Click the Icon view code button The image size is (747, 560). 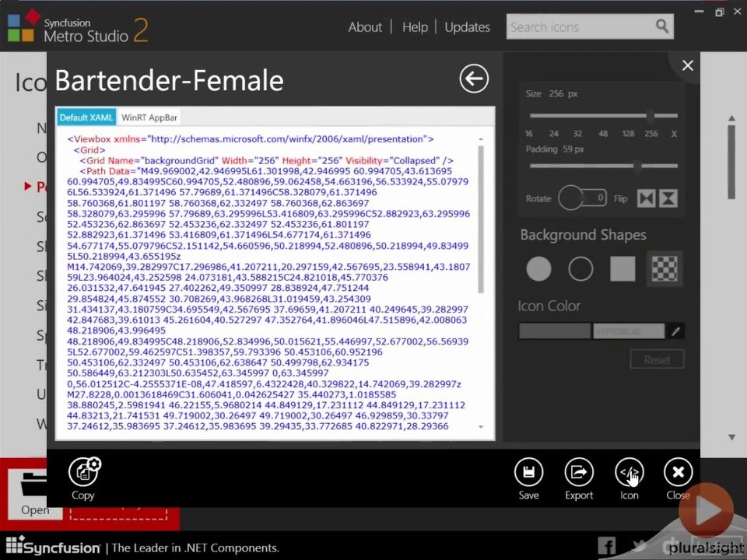(x=630, y=472)
